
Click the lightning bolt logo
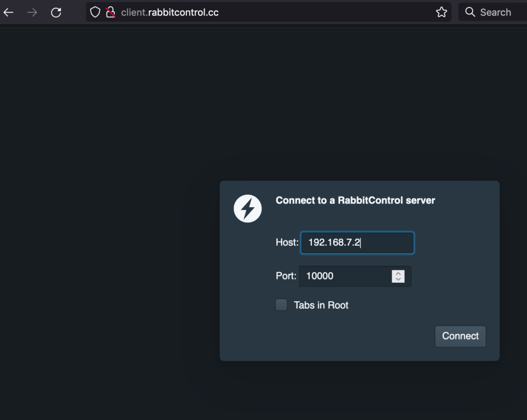[248, 209]
